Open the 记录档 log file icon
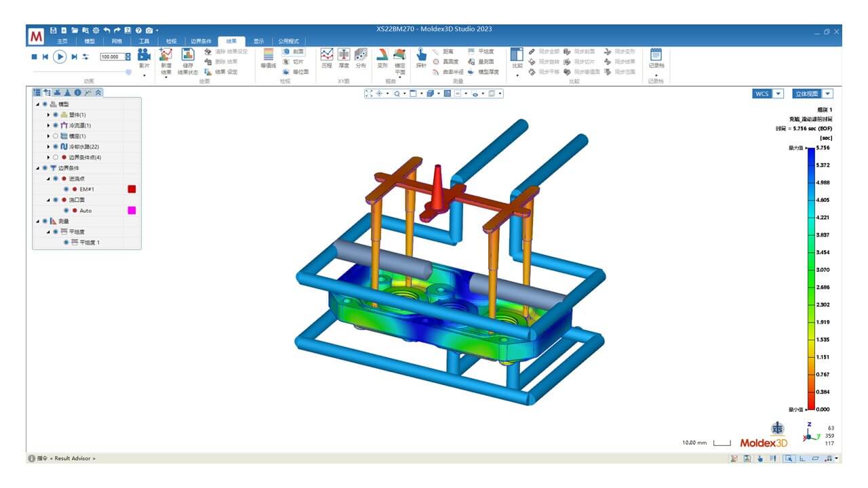 click(x=656, y=57)
